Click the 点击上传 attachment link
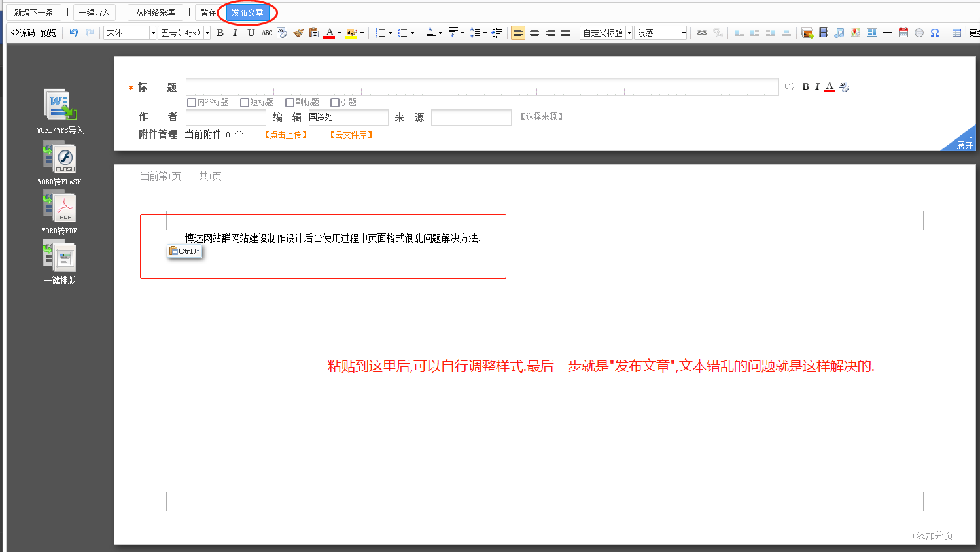The image size is (980, 552). pos(286,135)
